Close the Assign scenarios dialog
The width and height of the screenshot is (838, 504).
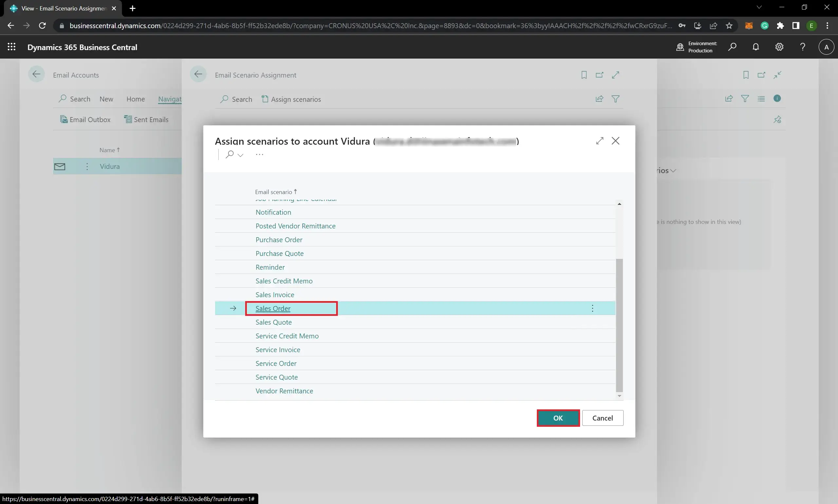[x=615, y=141]
